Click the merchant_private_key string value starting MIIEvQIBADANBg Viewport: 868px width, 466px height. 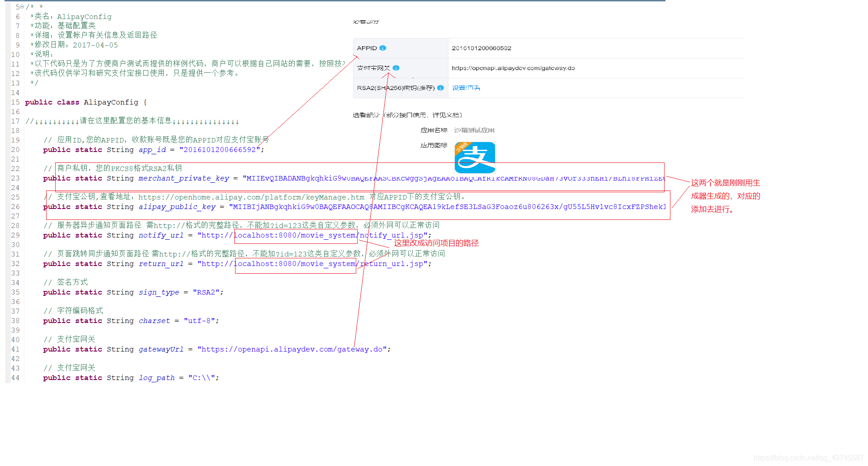[x=454, y=178]
